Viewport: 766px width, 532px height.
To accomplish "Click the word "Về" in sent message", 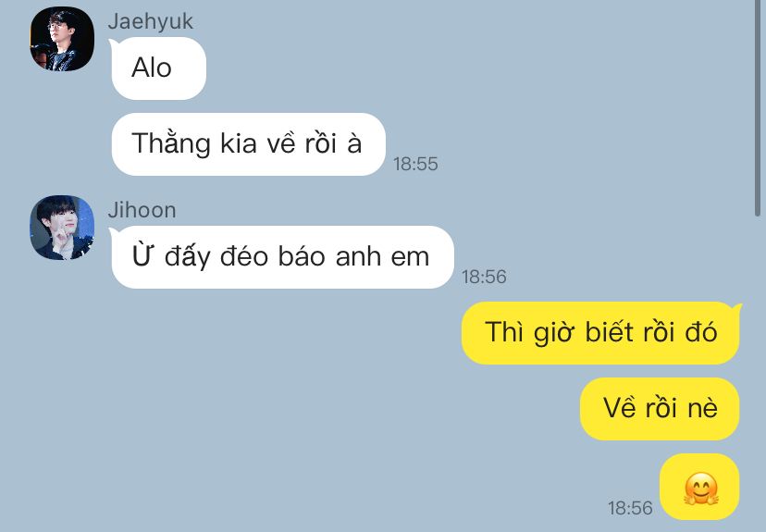I will click(619, 407).
